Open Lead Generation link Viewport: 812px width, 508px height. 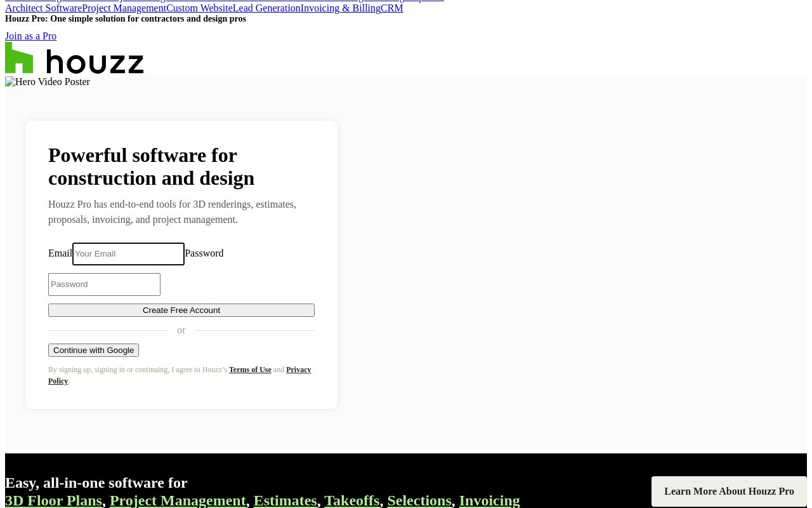coord(266,8)
